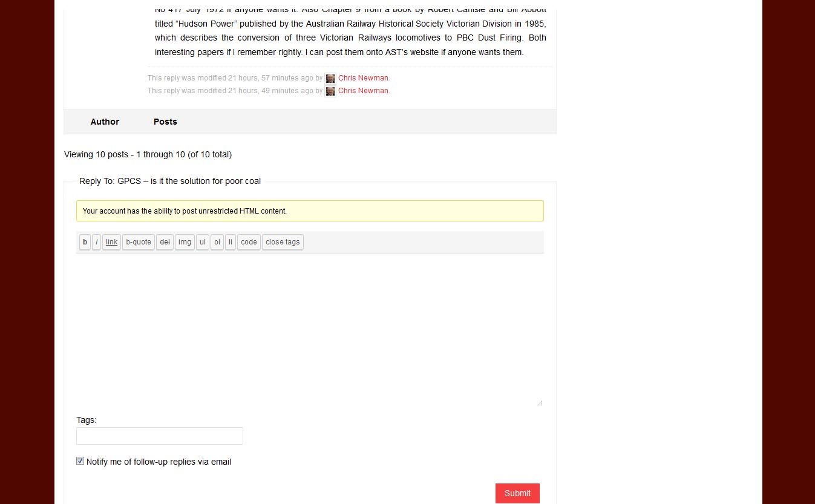Insert unordered list with ul button
The image size is (815, 504).
[x=202, y=242]
